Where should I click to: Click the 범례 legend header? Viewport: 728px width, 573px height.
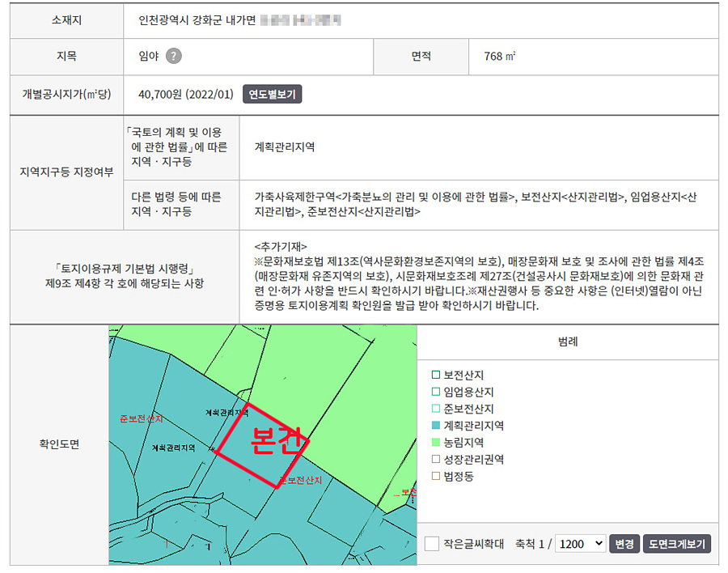567,342
